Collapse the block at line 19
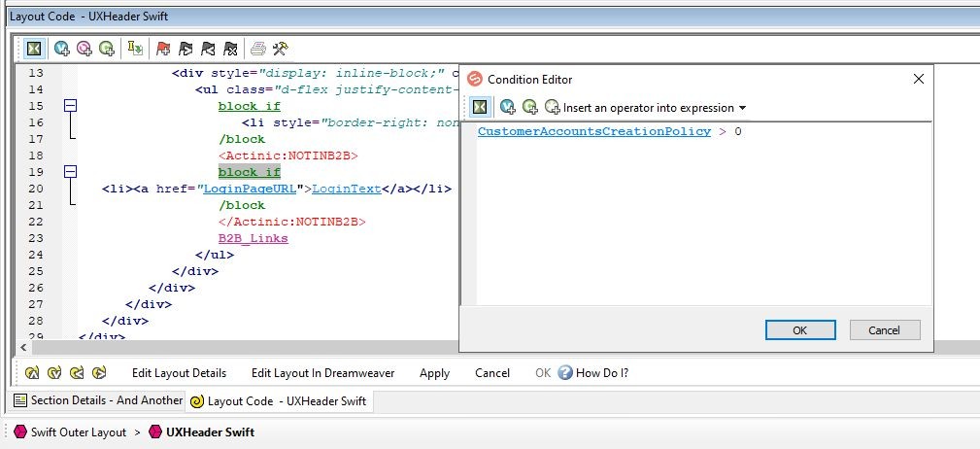980x449 pixels. tap(71, 172)
